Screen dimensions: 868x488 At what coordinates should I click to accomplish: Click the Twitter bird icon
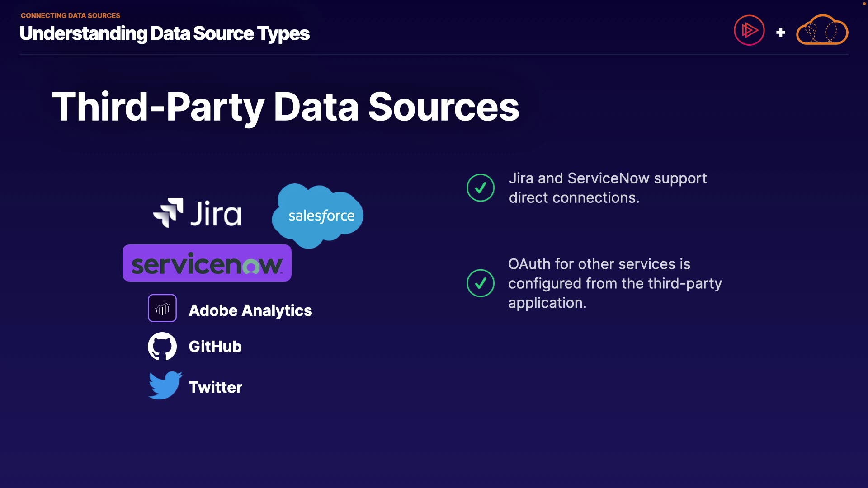click(x=165, y=385)
